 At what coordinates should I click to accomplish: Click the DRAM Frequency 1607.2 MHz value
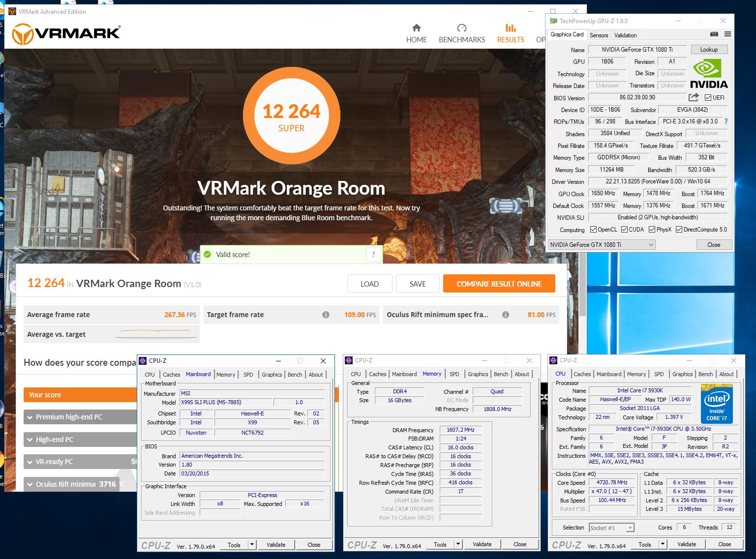pos(461,430)
